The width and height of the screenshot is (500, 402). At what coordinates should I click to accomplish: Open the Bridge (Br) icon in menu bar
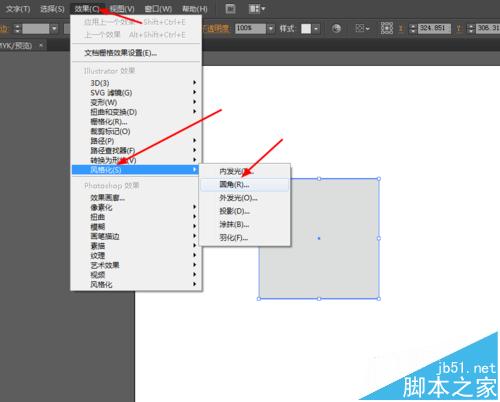(x=230, y=9)
